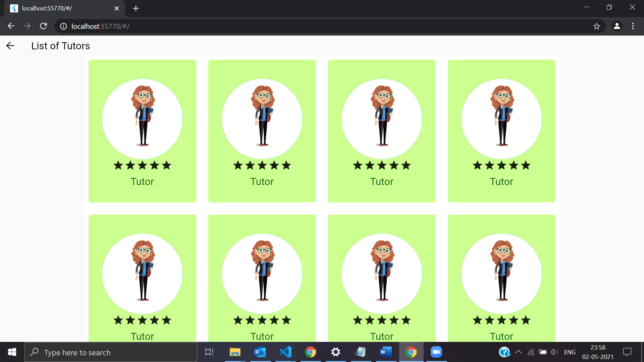This screenshot has width=644, height=362.
Task: Click second tutor avatar in bottom row
Action: click(x=262, y=274)
